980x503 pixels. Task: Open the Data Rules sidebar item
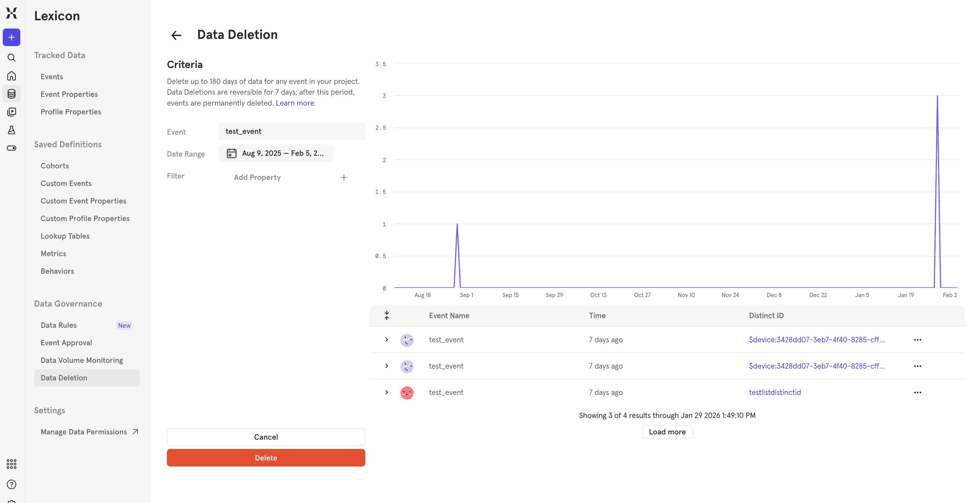pyautogui.click(x=58, y=325)
